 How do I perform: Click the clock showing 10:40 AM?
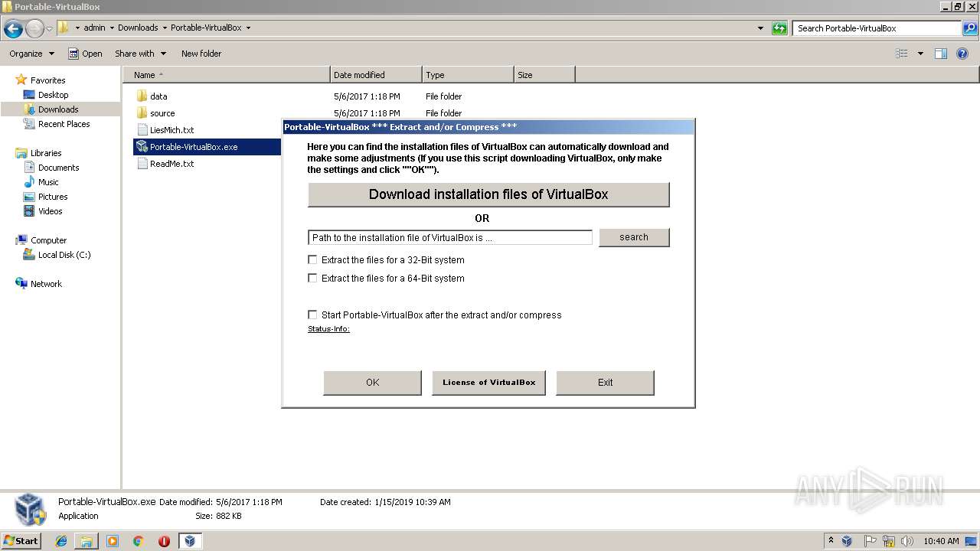pos(941,541)
